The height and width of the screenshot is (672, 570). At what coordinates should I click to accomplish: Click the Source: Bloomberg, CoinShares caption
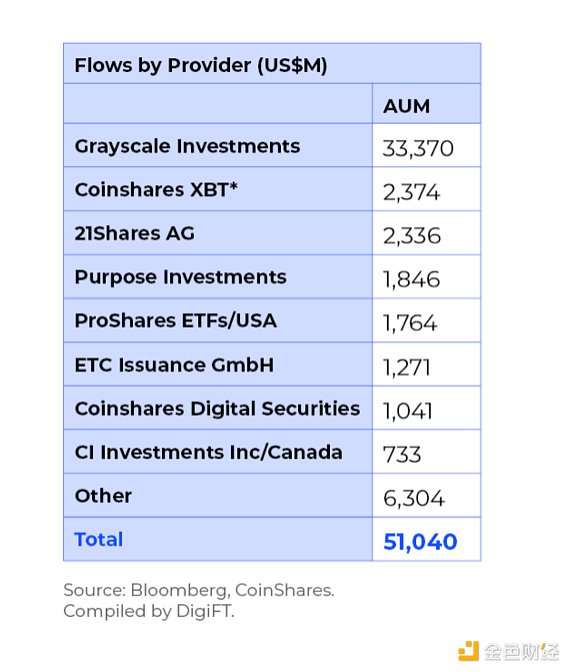(199, 591)
